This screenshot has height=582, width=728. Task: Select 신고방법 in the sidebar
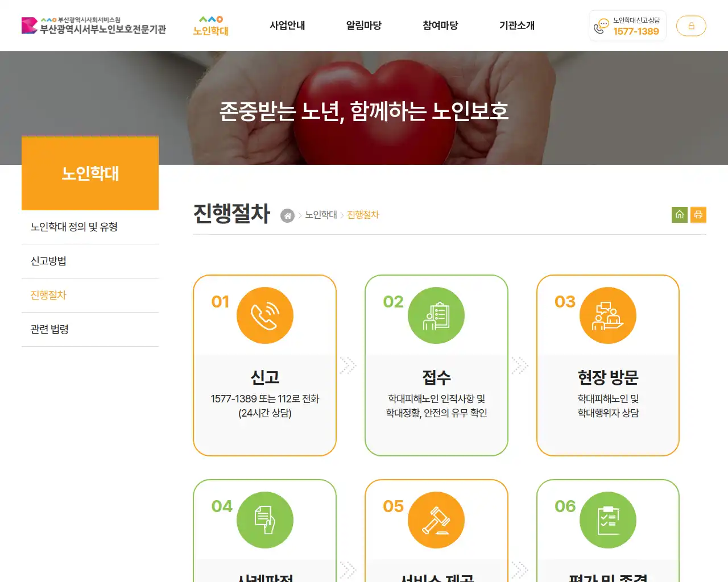[x=48, y=261]
